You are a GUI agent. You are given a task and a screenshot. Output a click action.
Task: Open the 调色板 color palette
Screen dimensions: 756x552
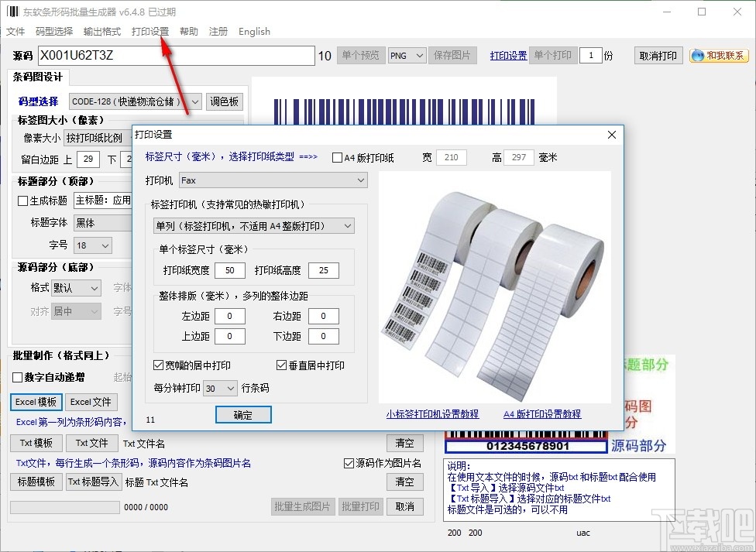[x=225, y=101]
